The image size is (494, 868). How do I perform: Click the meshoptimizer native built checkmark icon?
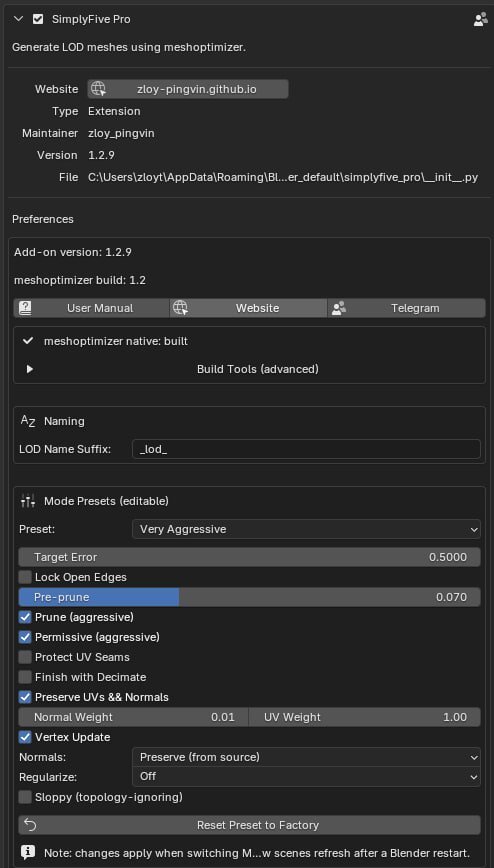coord(28,342)
